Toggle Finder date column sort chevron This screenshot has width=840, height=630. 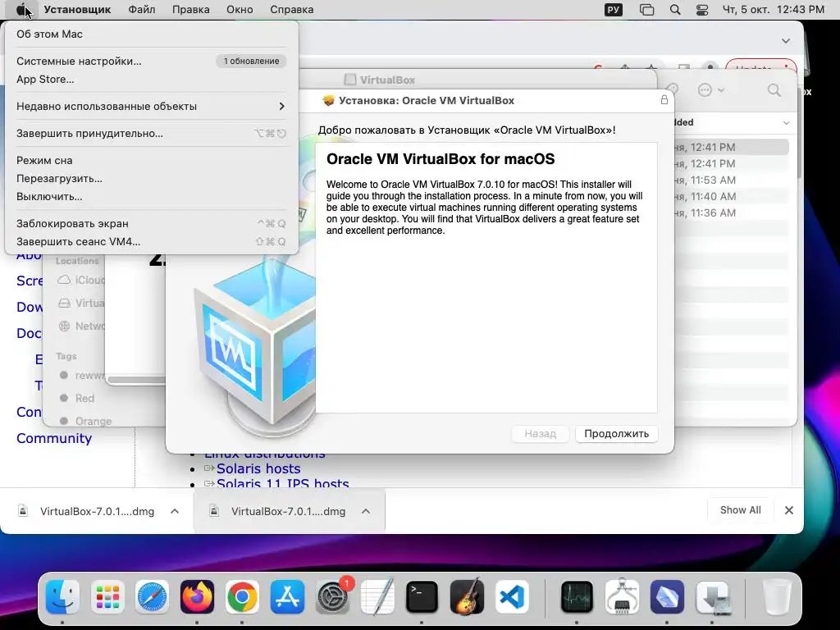click(x=786, y=123)
